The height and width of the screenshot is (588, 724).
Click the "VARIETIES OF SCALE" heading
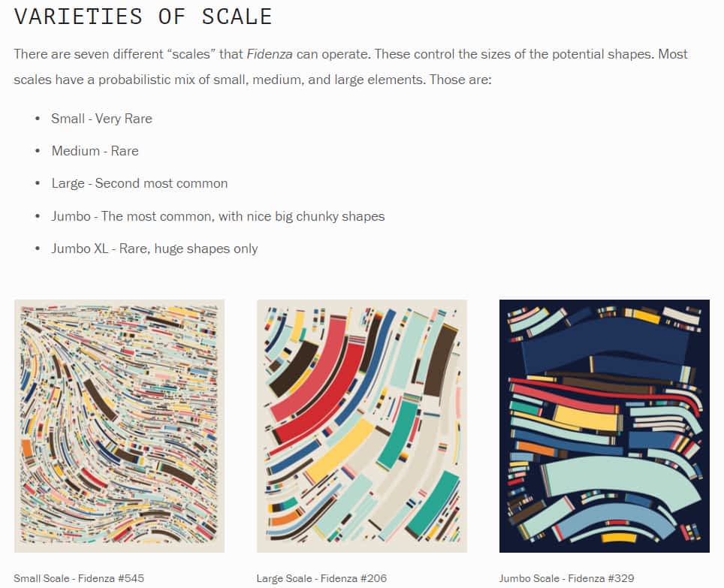point(143,17)
